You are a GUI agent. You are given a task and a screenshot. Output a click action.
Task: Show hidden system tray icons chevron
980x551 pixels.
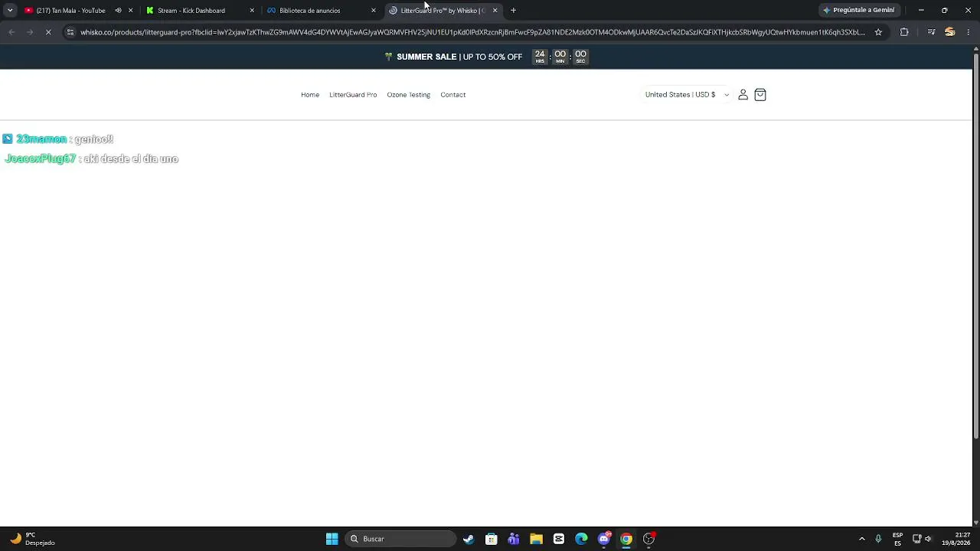pos(861,539)
